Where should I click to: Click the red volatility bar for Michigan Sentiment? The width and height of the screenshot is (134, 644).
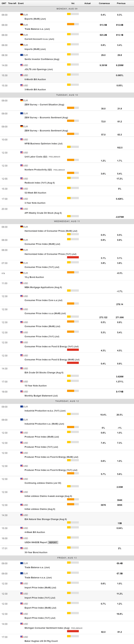coord(73,631)
